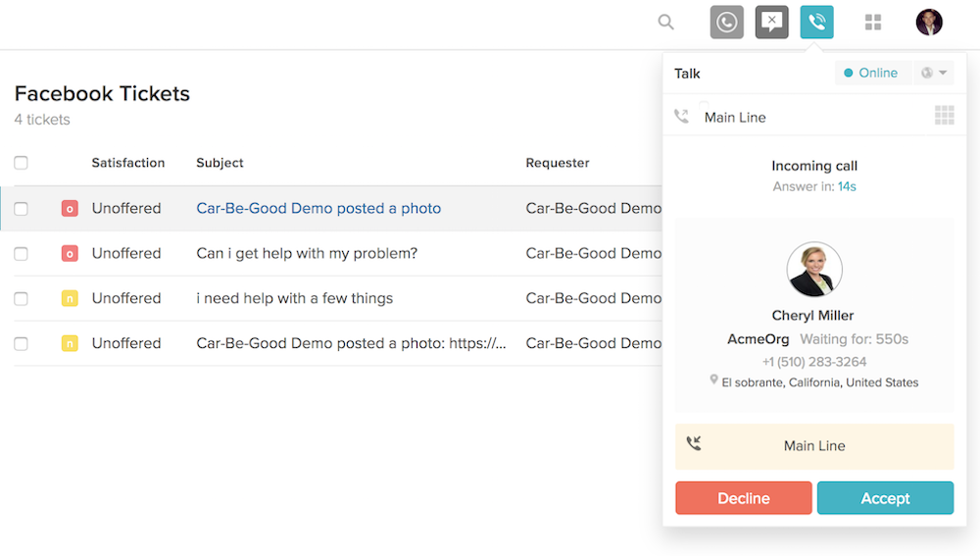Open the products grid icon
Image resolution: width=980 pixels, height=556 pixels.
click(872, 23)
